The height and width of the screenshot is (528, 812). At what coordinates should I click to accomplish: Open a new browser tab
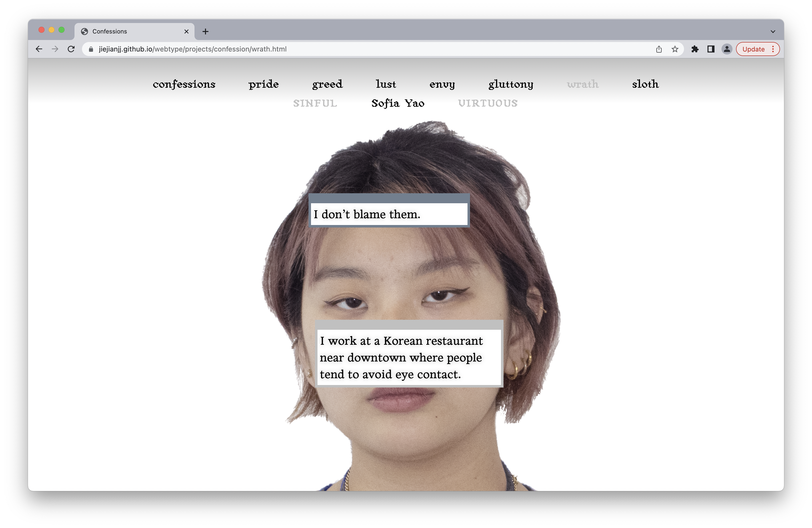pyautogui.click(x=205, y=31)
